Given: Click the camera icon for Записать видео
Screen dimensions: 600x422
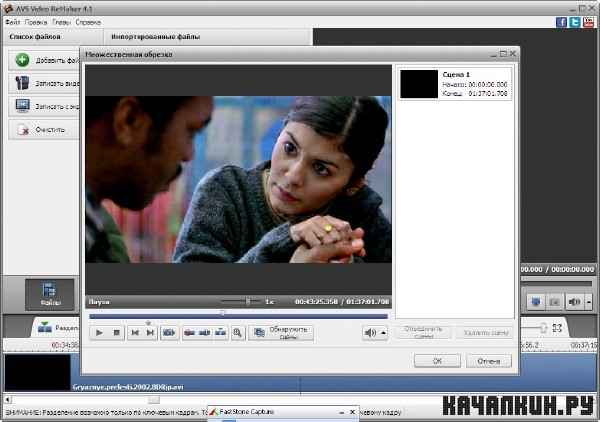Looking at the screenshot, I should [x=22, y=83].
